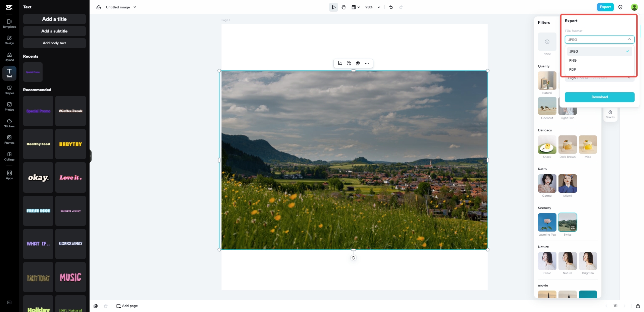Open the Stickers sidebar panel
The image size is (644, 312).
[9, 123]
